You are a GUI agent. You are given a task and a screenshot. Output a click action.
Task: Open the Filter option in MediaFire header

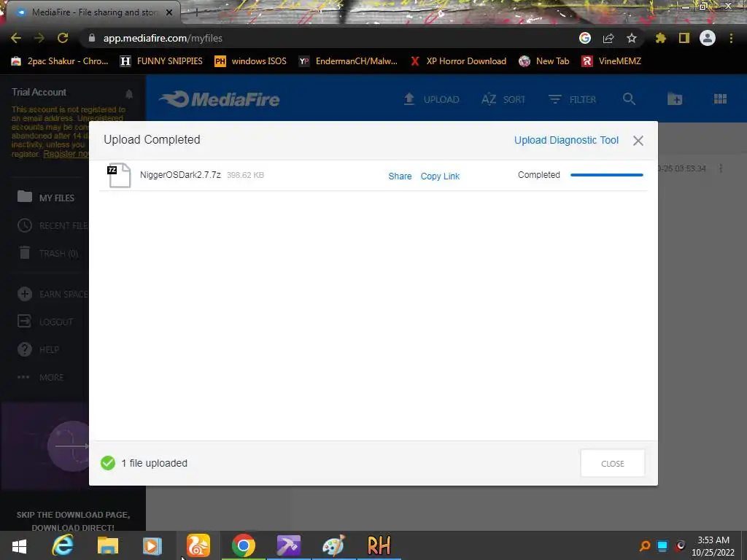[x=572, y=99]
